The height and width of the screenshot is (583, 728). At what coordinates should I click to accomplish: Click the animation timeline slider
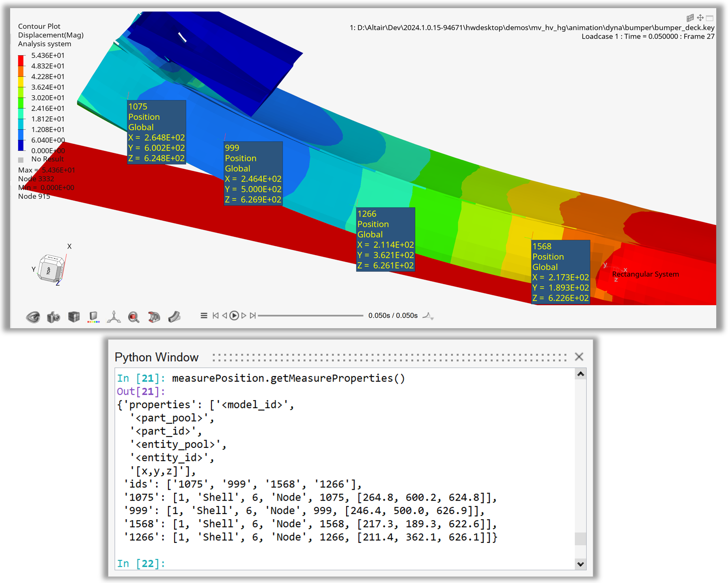[x=310, y=315]
